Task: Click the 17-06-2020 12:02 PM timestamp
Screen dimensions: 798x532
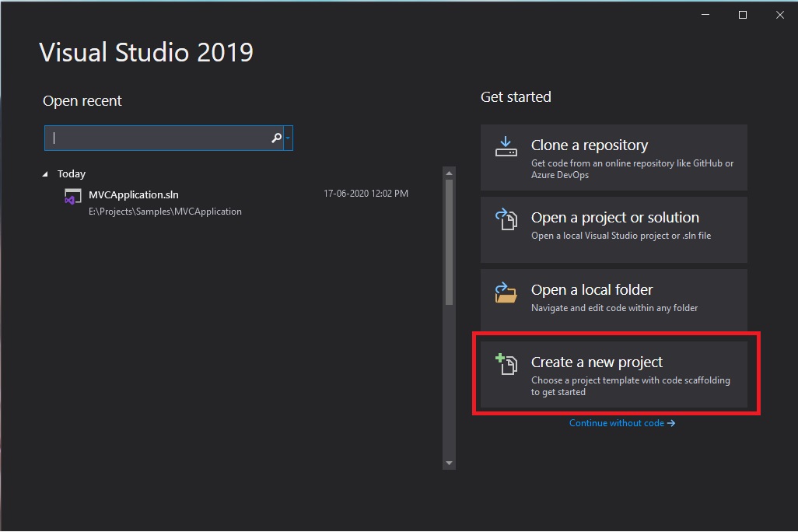Action: pyautogui.click(x=366, y=194)
